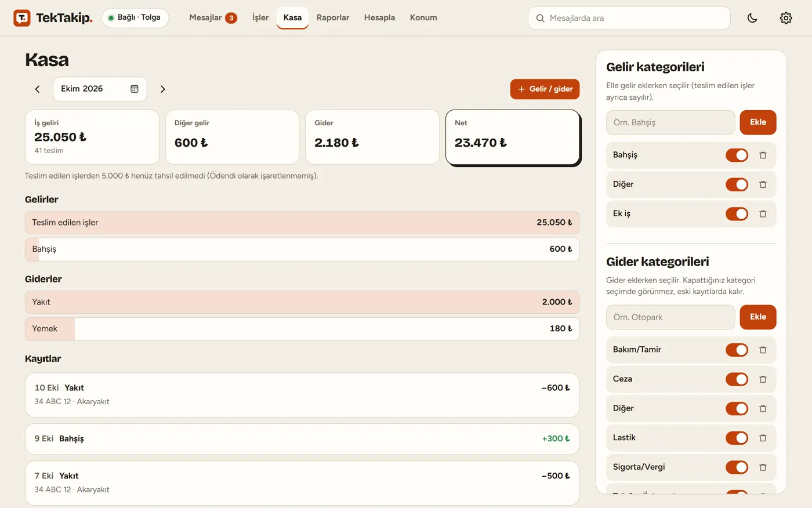Image resolution: width=812 pixels, height=508 pixels.
Task: Open the Ekim 2026 month selector
Action: 100,89
